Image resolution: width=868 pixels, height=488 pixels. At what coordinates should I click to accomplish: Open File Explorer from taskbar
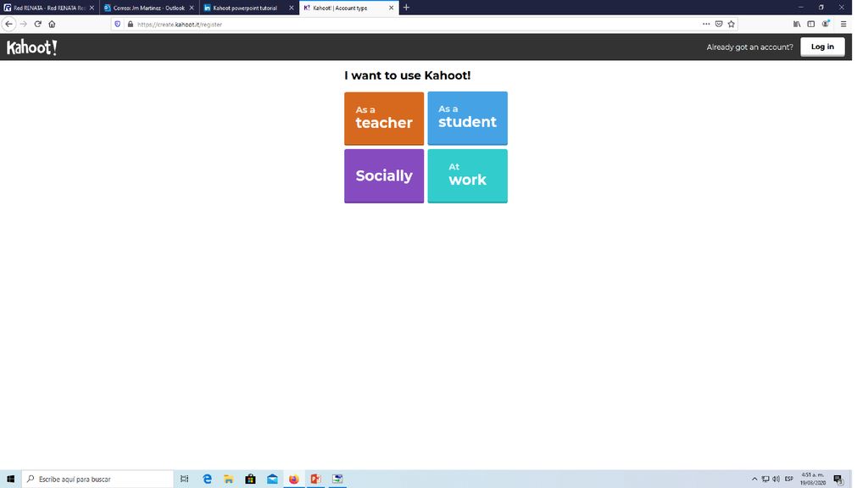229,479
